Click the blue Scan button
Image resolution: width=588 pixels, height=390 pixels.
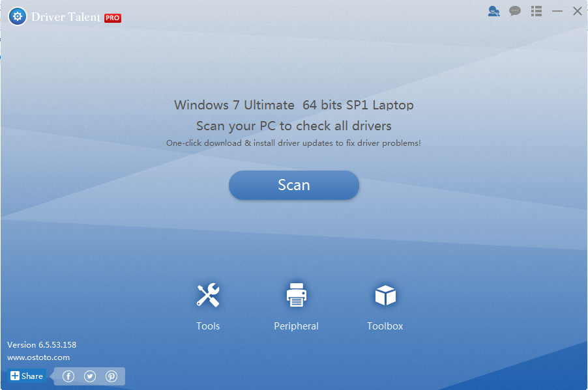point(293,185)
